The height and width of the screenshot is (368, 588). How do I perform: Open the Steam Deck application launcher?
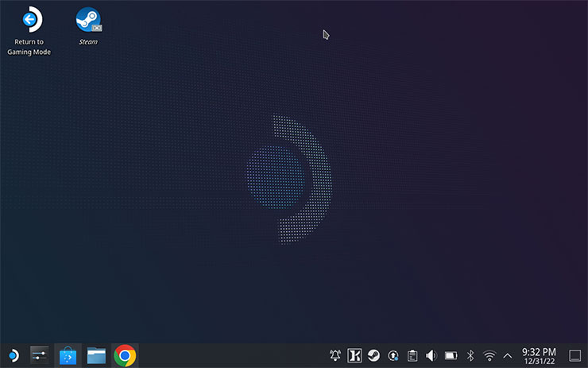tap(14, 355)
